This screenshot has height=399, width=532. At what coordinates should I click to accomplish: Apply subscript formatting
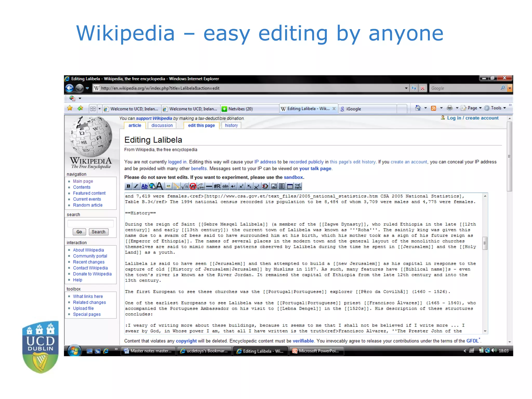(x=249, y=186)
